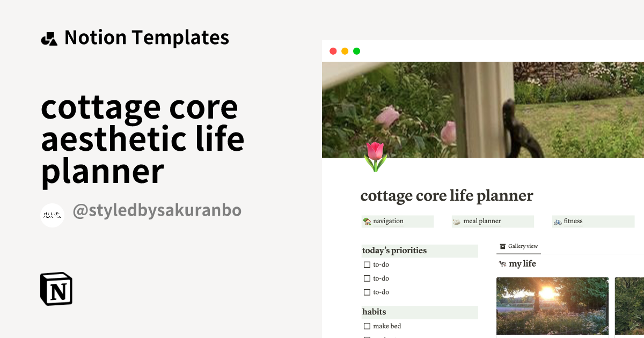Click the tulip page emoji icon
The height and width of the screenshot is (338, 644).
(375, 158)
